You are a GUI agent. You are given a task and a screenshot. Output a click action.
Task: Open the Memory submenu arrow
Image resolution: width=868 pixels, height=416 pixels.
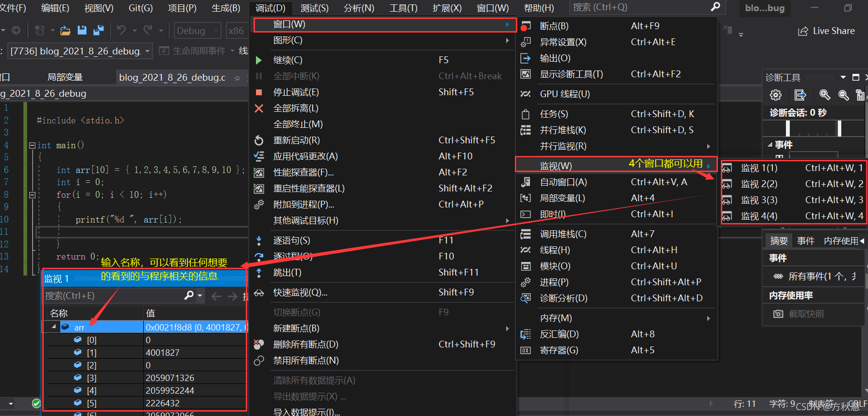709,318
